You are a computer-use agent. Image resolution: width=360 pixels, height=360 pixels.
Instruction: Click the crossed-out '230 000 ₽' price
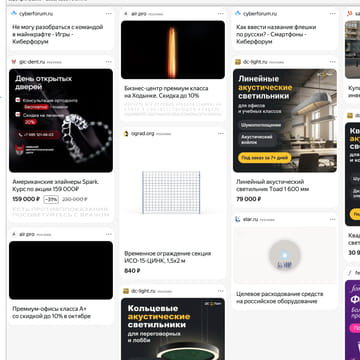(x=75, y=199)
